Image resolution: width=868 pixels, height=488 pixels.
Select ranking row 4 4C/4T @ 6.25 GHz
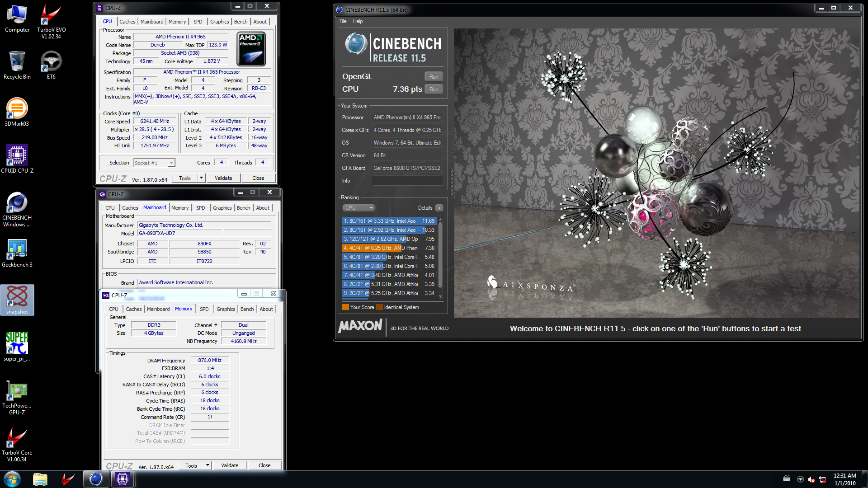tap(389, 248)
